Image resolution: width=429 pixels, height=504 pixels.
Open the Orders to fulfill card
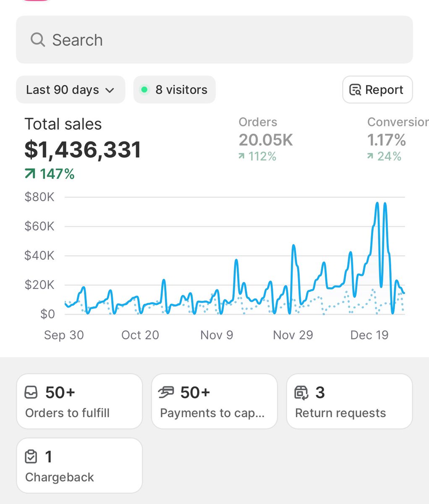(x=79, y=402)
